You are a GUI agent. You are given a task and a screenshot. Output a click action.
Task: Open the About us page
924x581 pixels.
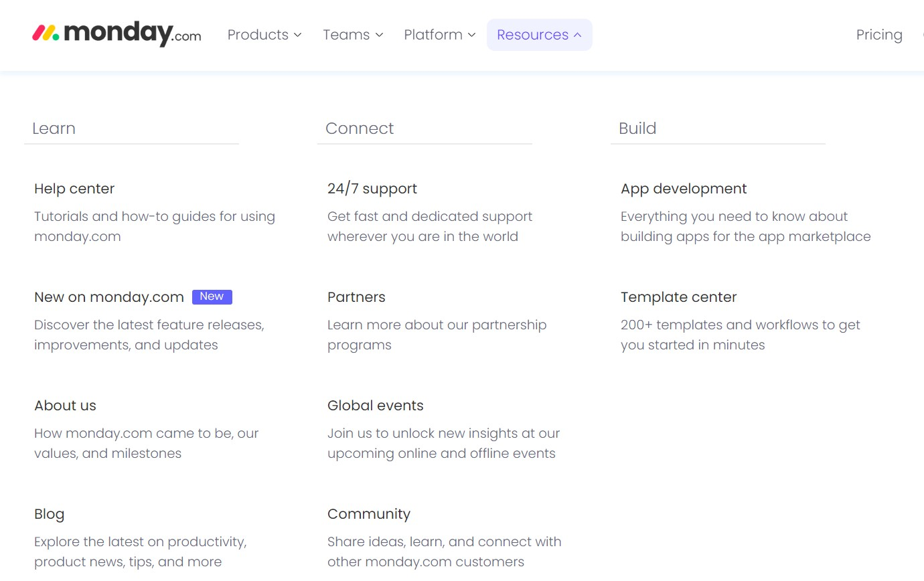65,406
